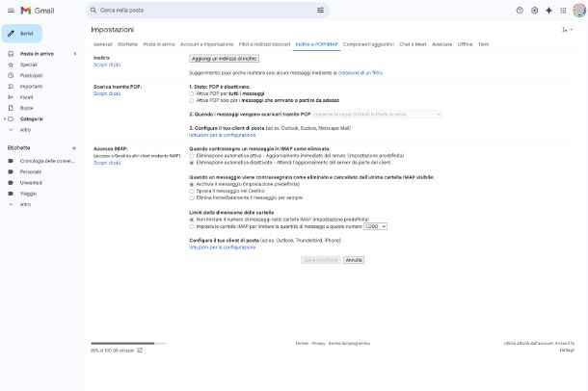Open storage management external link icon
This screenshot has height=391, width=588.
tap(140, 351)
